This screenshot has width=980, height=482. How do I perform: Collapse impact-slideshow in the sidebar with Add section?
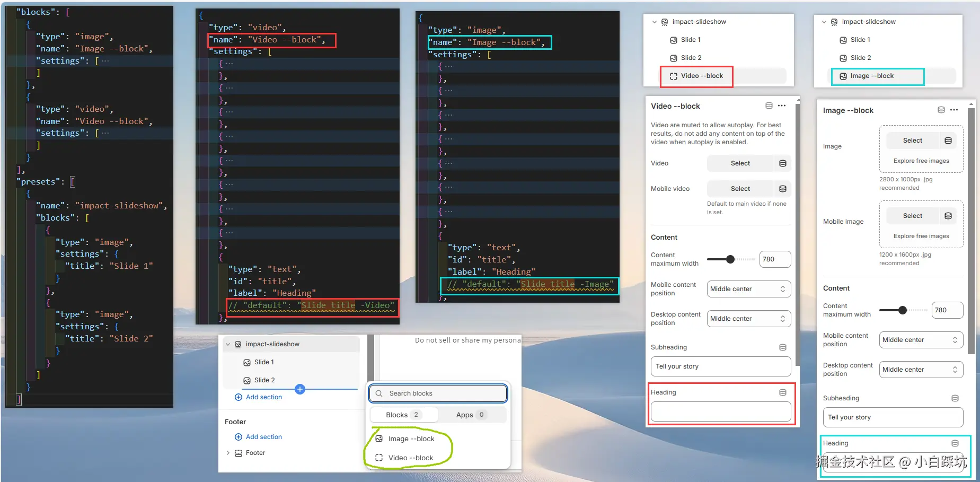coord(228,344)
